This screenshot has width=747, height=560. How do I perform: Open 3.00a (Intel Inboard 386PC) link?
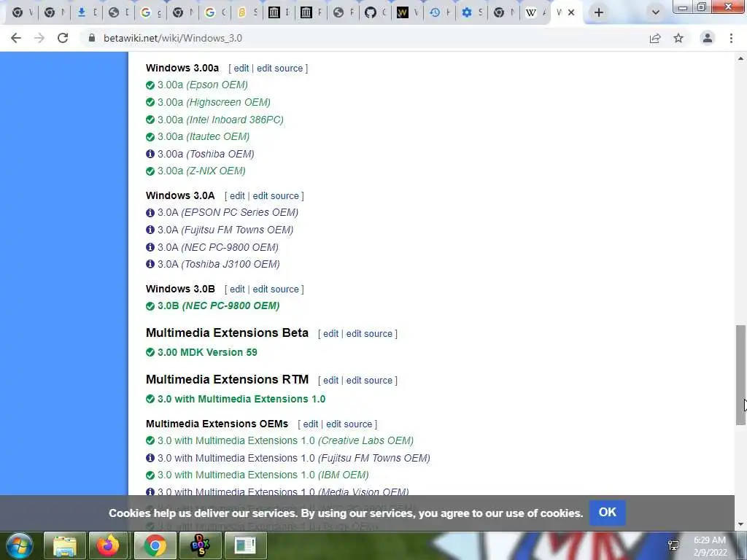click(220, 120)
